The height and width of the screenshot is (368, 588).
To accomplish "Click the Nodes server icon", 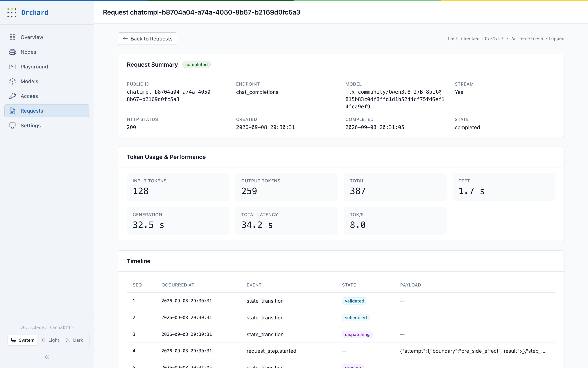I will click(12, 52).
